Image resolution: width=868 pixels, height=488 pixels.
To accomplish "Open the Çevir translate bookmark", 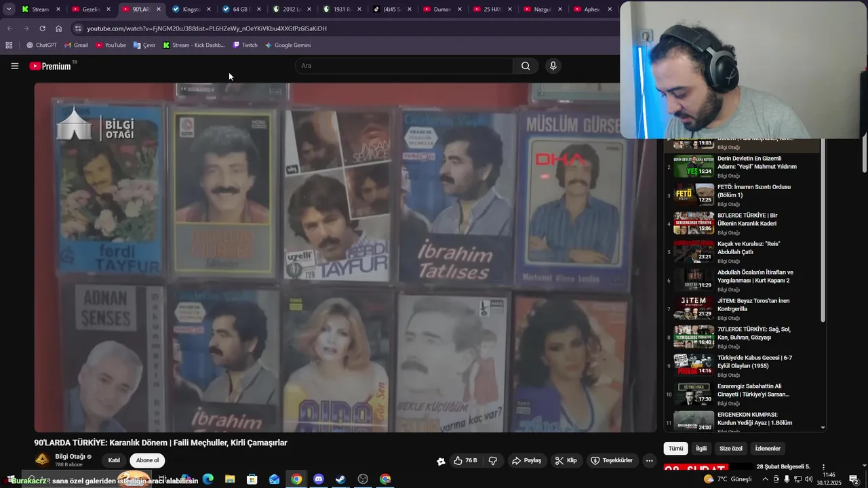I will point(144,45).
